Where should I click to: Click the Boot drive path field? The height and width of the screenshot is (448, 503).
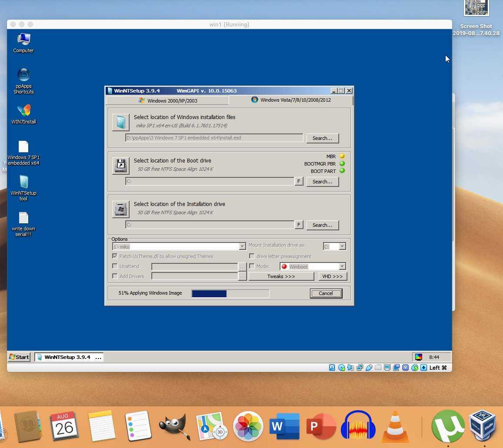pos(210,181)
